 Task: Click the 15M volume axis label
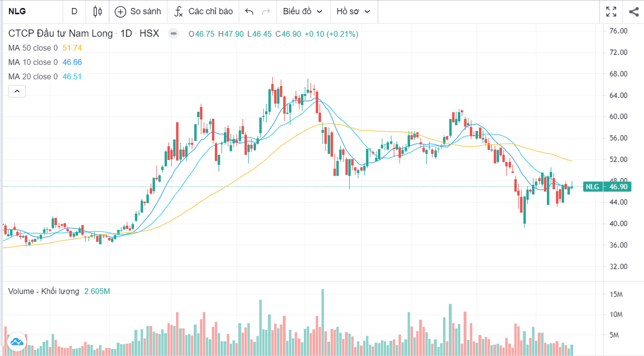pyautogui.click(x=616, y=294)
